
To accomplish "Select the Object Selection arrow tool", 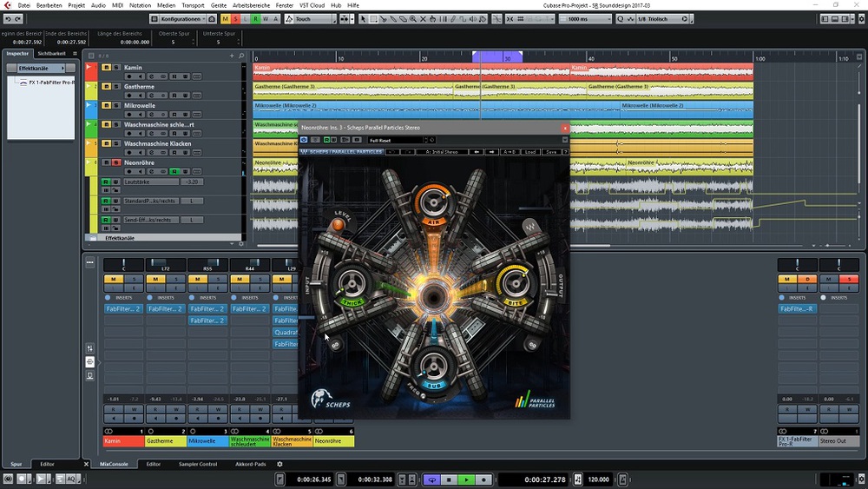I will click(363, 19).
